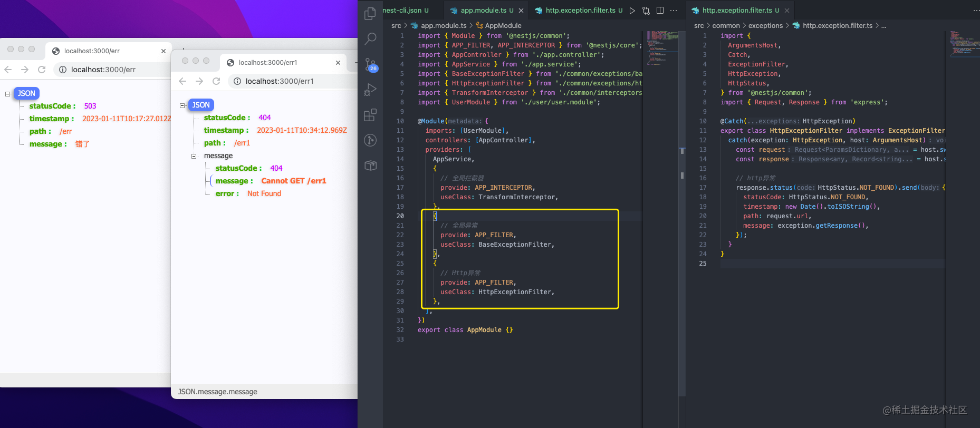Screen dimensions: 980x428
Task: Open the Run and Debug view
Action: point(370,90)
